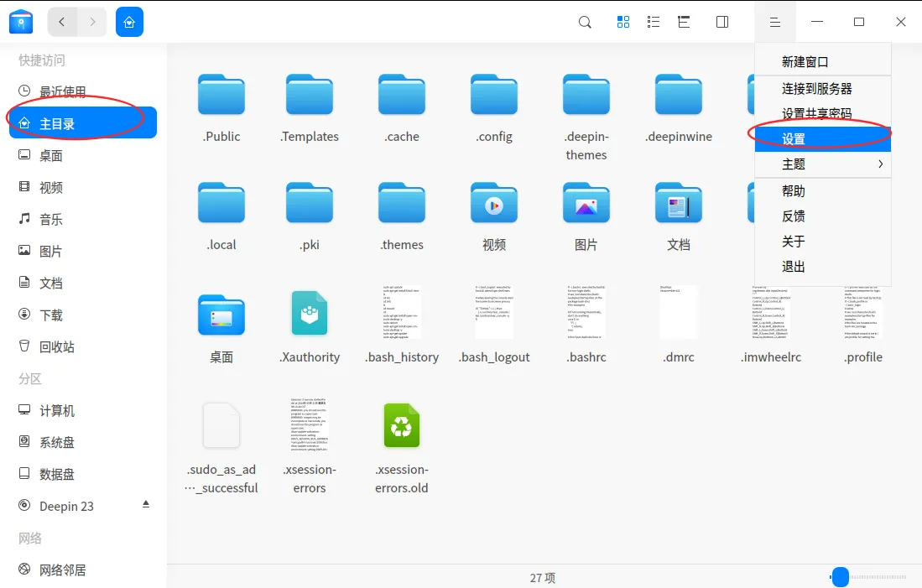The image size is (922, 588).
Task: Go back using the back arrow
Action: pos(63,22)
